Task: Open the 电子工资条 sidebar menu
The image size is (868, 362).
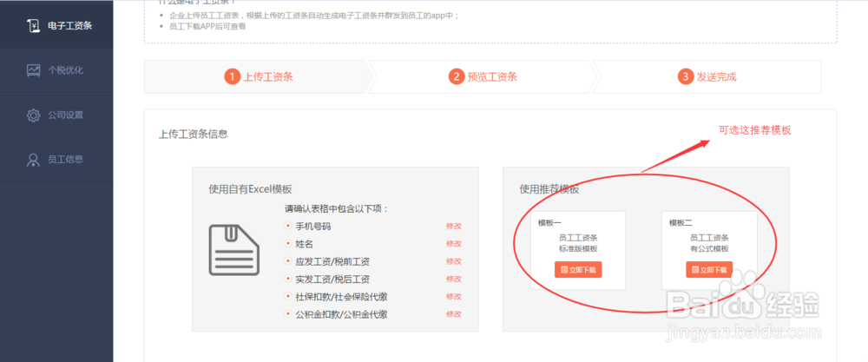Action: [x=56, y=24]
